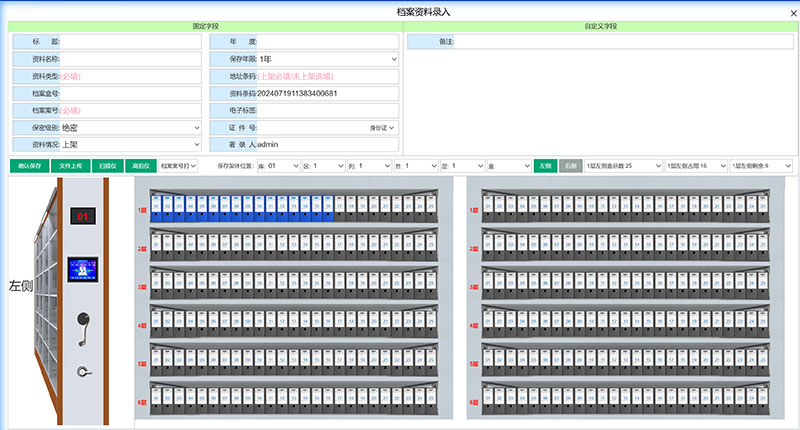The height and width of the screenshot is (430, 800).
Task: Open the 资料情况 dropdown showing 上架
Action: tap(131, 144)
